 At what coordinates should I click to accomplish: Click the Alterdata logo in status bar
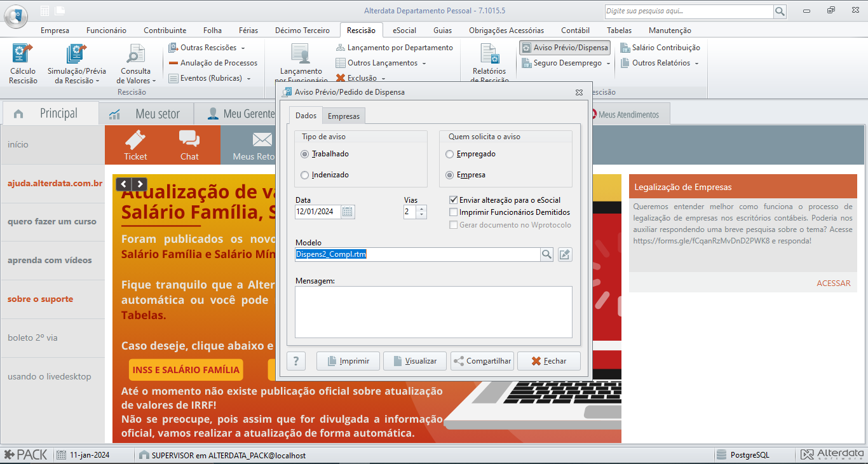[x=832, y=455]
